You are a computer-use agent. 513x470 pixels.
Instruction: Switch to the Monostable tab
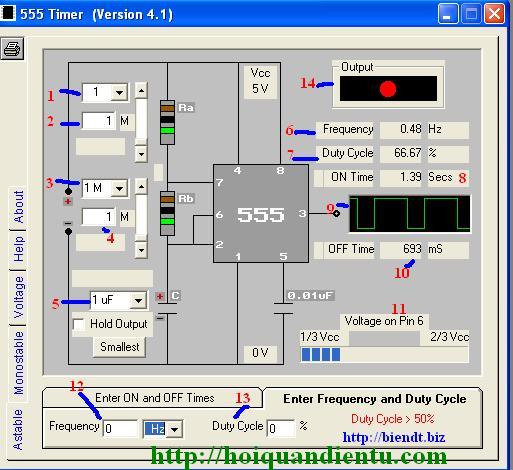pyautogui.click(x=19, y=362)
